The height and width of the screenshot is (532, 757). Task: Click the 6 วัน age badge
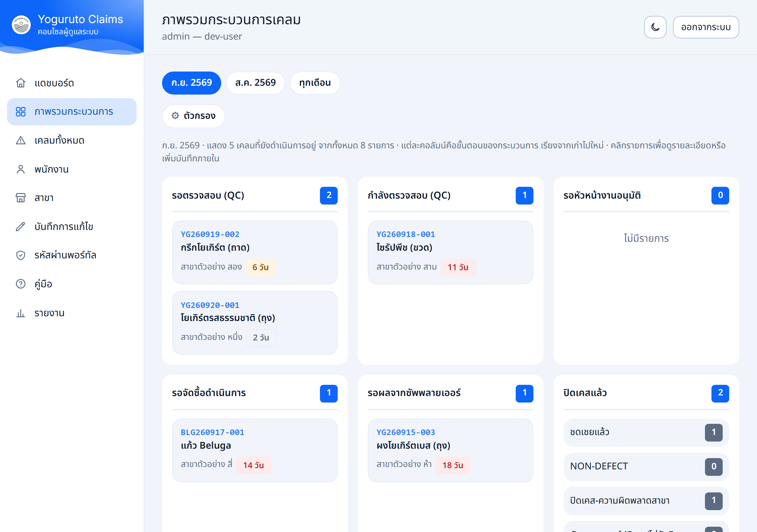(x=261, y=267)
